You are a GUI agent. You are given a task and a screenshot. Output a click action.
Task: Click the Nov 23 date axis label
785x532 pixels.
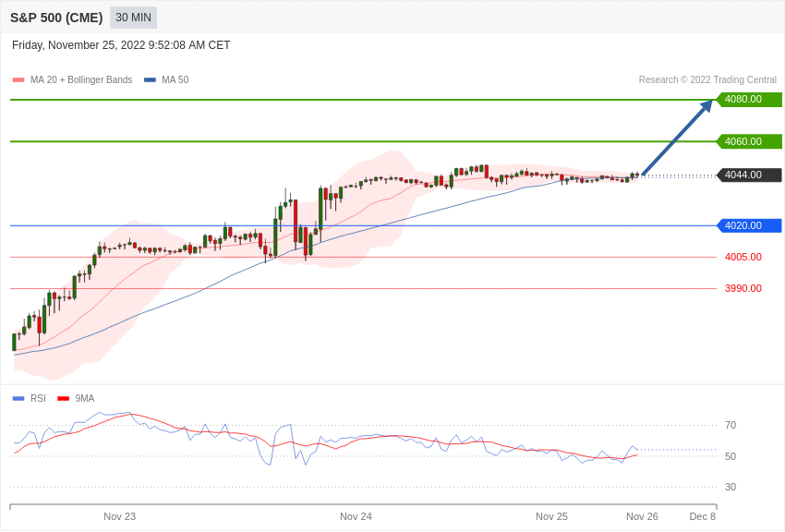tap(120, 516)
